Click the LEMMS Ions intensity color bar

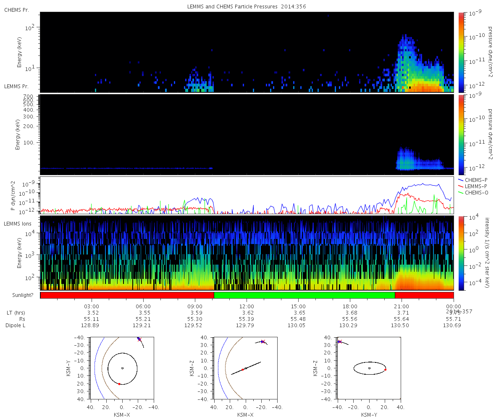pyautogui.click(x=461, y=253)
